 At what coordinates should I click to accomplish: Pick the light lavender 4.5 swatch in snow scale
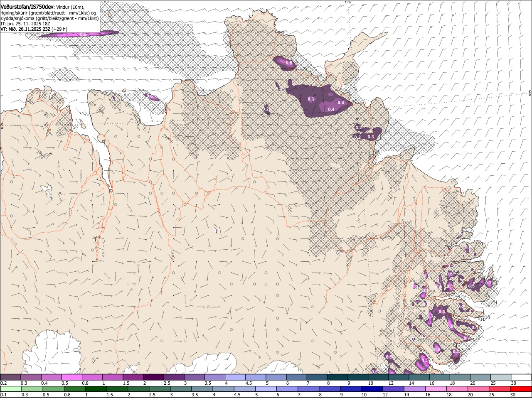pos(255,377)
